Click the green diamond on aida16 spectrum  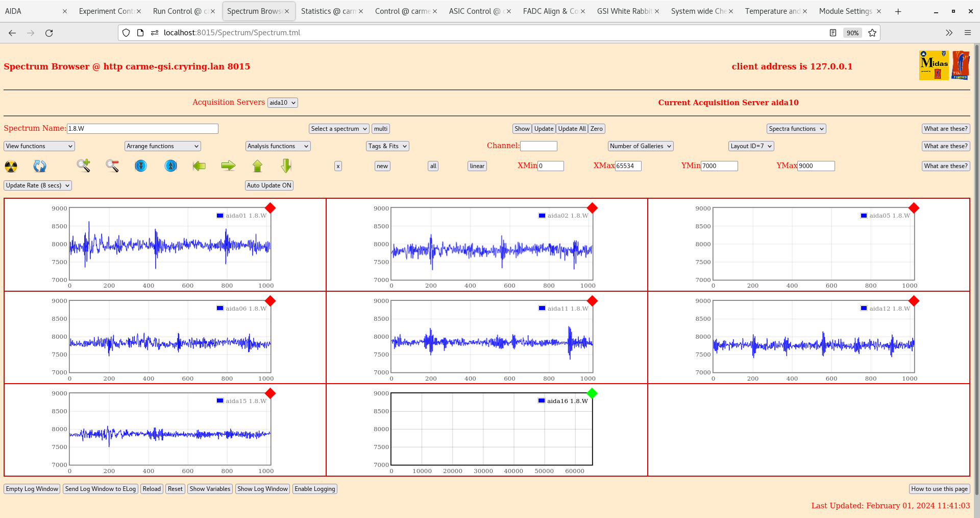[x=592, y=393]
